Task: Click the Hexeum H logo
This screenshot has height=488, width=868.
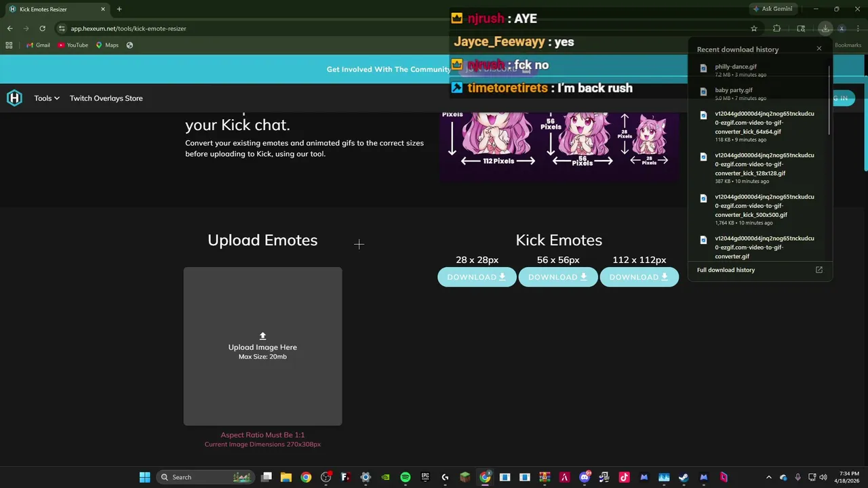Action: click(14, 98)
